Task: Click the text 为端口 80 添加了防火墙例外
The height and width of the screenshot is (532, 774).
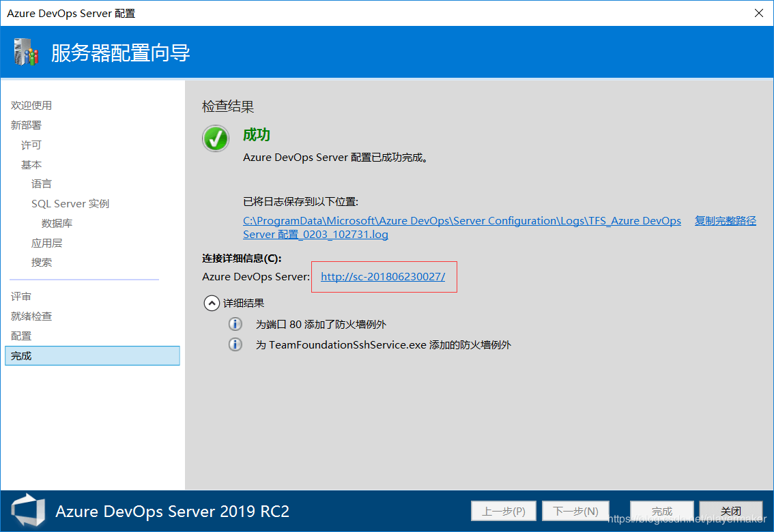Action: [321, 324]
